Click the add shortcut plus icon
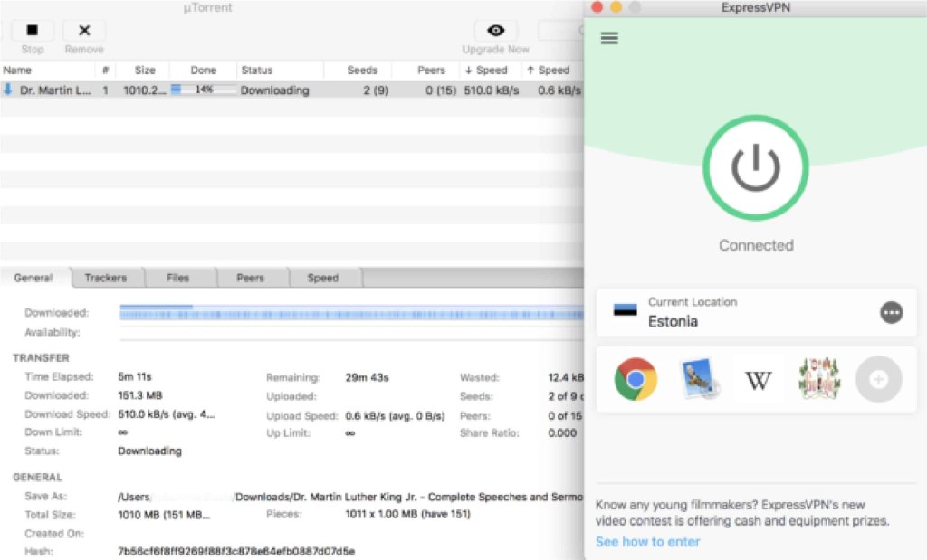The width and height of the screenshot is (927, 560). click(878, 379)
